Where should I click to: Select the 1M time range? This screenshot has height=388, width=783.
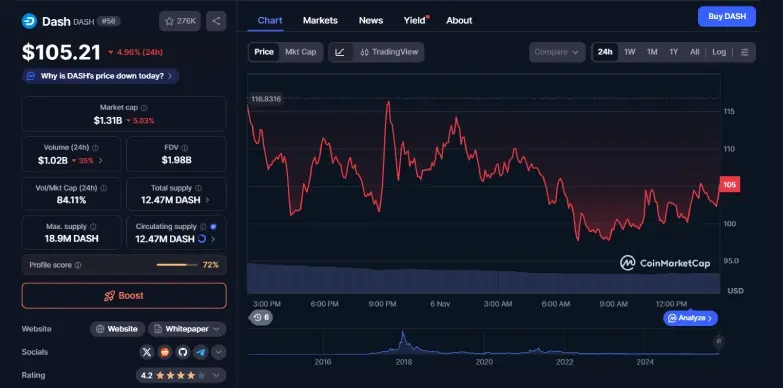click(x=652, y=52)
